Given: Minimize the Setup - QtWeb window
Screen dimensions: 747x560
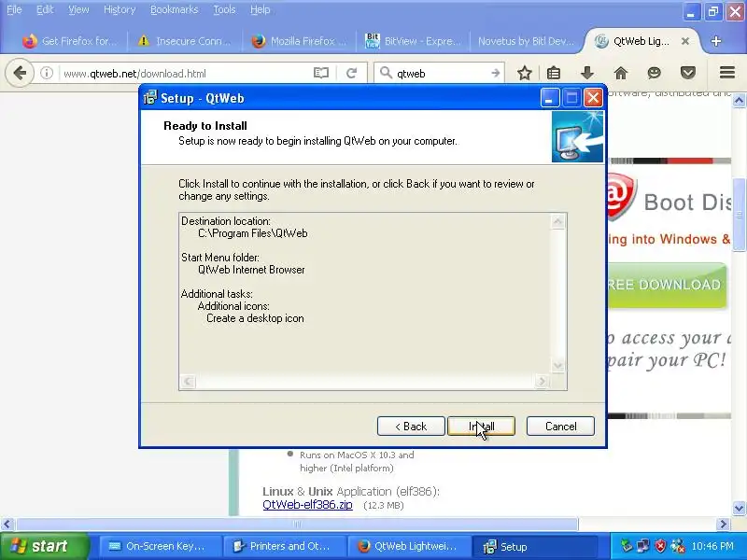Looking at the screenshot, I should point(550,98).
